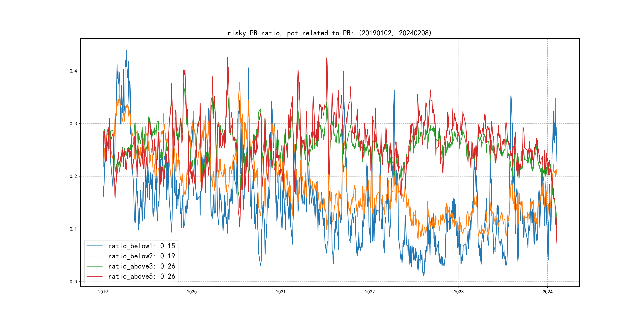Image resolution: width=644 pixels, height=322 pixels.
Task: Click the 2020 x-axis tick label
Action: (x=192, y=292)
